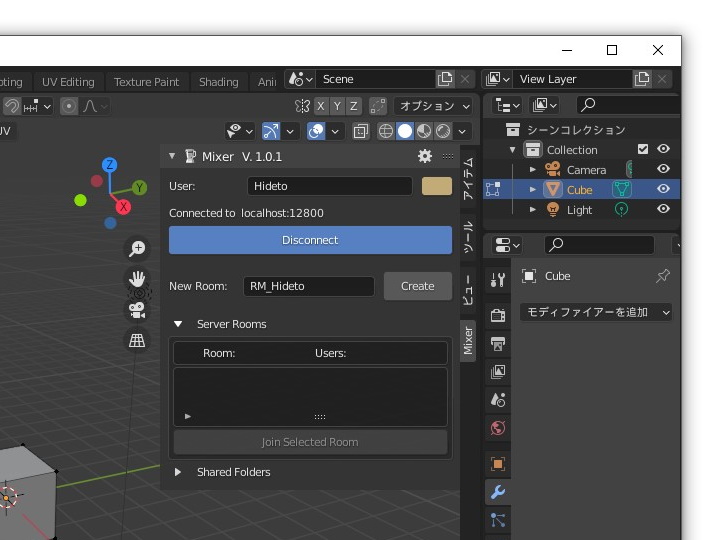
Task: Open World properties globe icon
Action: click(498, 428)
